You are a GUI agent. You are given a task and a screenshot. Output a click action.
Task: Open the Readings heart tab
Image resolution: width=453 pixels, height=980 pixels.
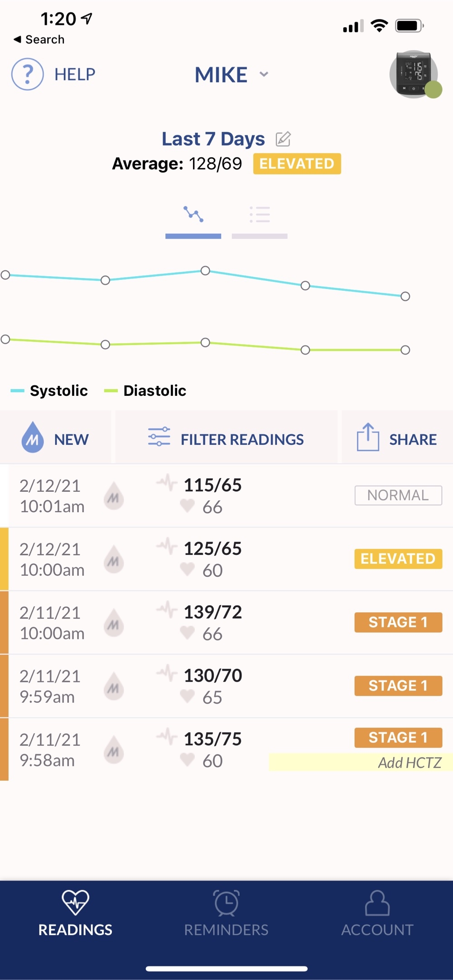75,912
